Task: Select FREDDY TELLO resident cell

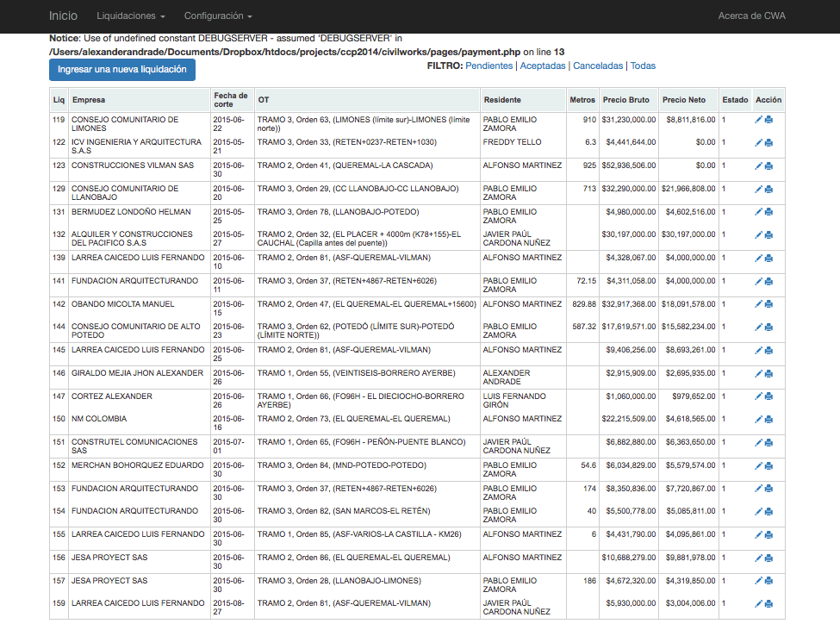Action: 524,147
